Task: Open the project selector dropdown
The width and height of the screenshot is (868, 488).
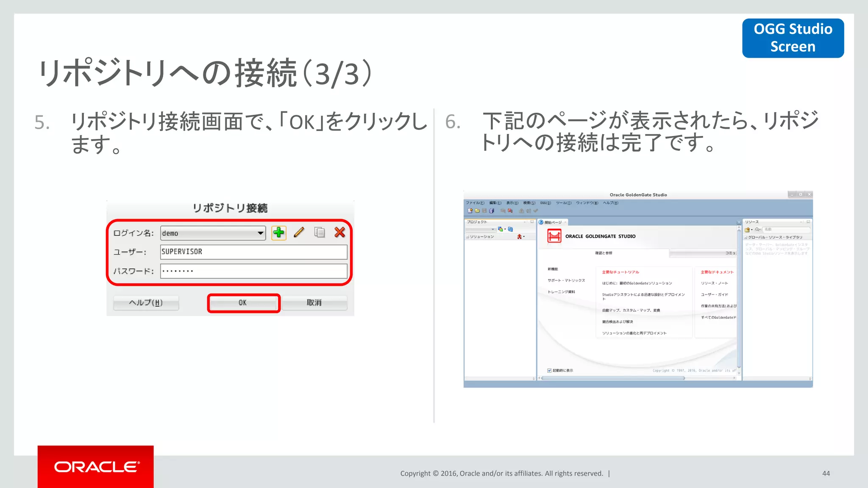Action: coord(481,229)
